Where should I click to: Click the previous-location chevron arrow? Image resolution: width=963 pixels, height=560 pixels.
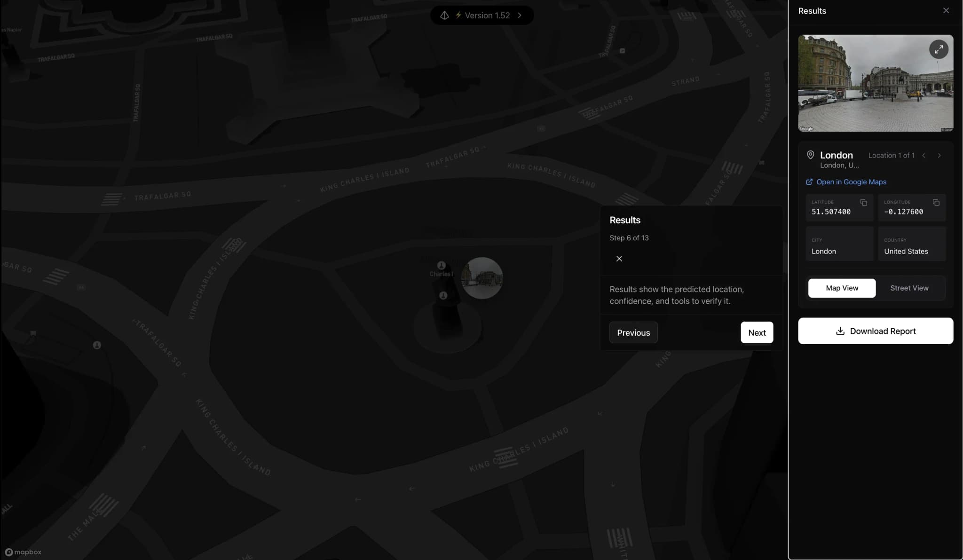click(x=924, y=155)
